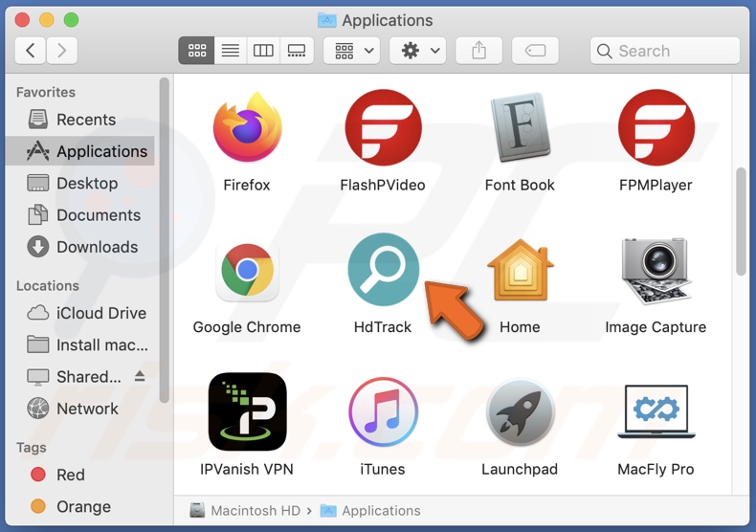This screenshot has width=756, height=532.
Task: Click the Share toolbar button
Action: 478,50
